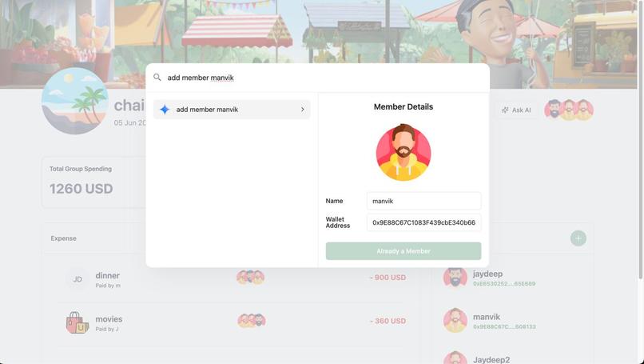
Task: Click the search magnifier icon
Action: coord(157,78)
